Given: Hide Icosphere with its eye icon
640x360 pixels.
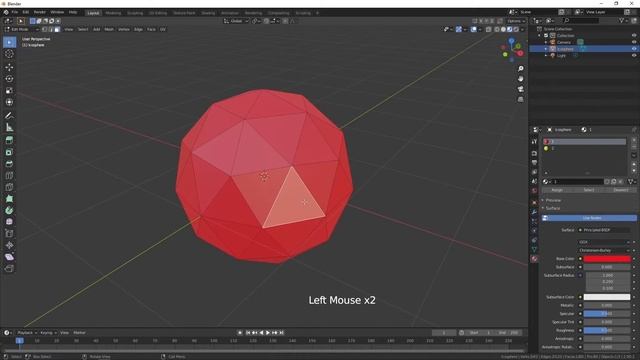Looking at the screenshot, I should pyautogui.click(x=634, y=49).
